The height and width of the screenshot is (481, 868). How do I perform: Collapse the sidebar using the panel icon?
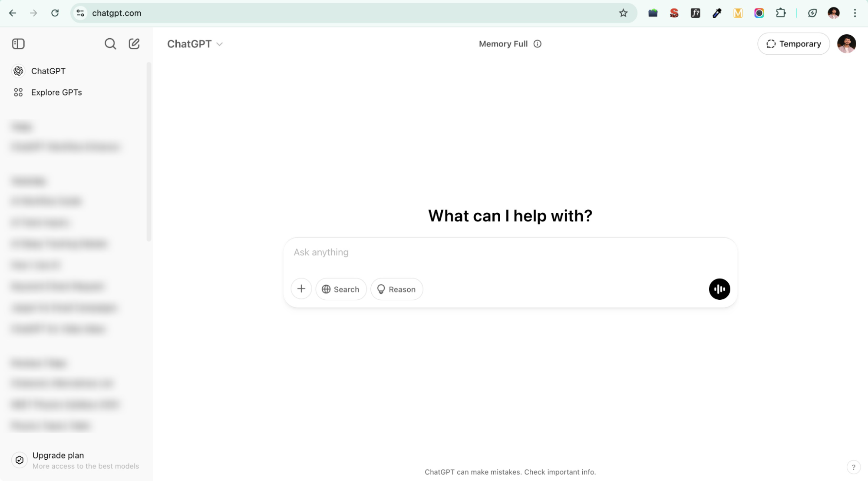click(x=18, y=44)
